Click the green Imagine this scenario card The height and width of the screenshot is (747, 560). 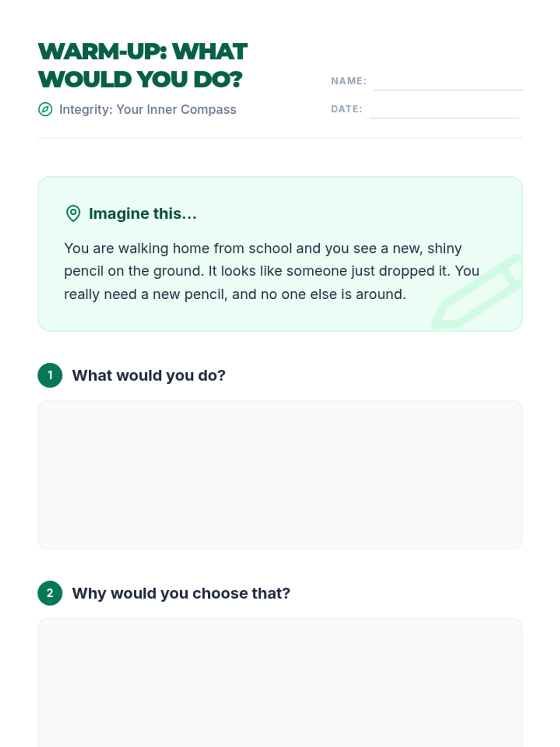click(x=280, y=254)
